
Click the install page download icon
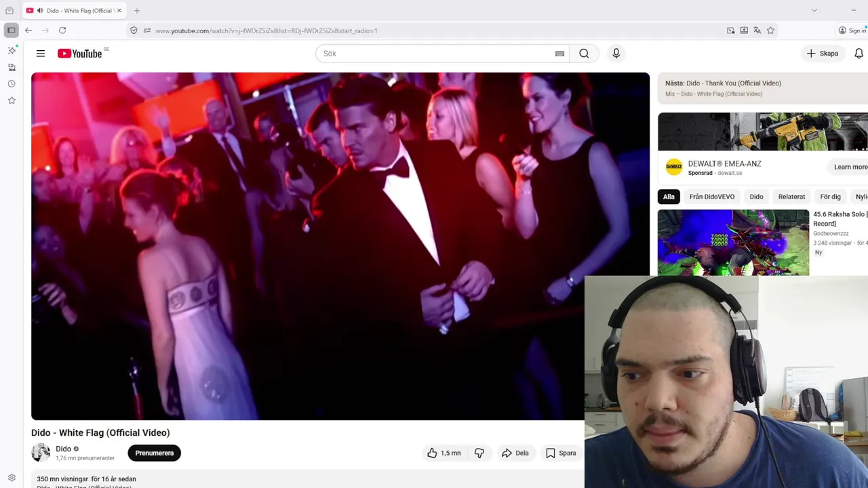tap(744, 30)
